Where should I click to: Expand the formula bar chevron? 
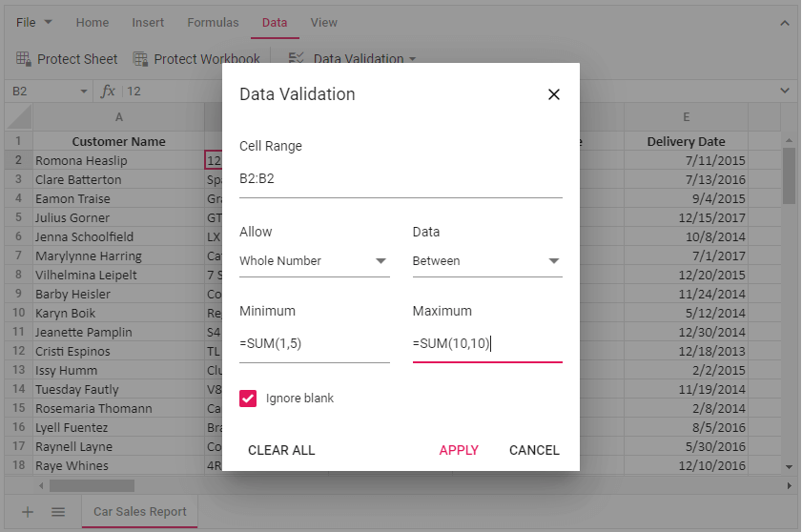pyautogui.click(x=785, y=91)
